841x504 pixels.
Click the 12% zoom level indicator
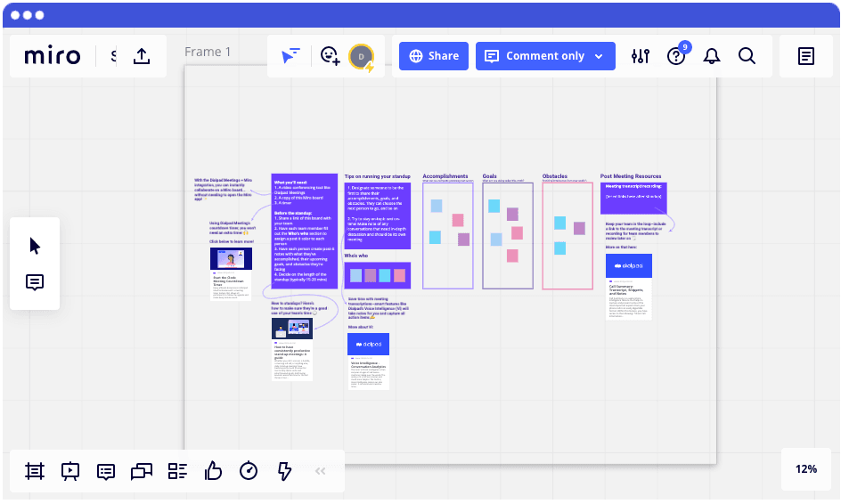click(805, 468)
